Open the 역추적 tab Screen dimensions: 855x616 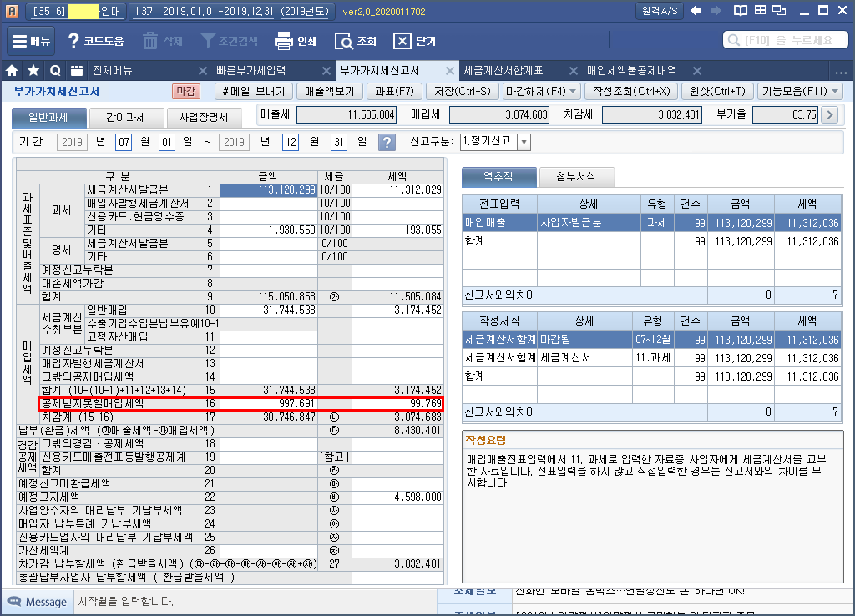coord(498,177)
